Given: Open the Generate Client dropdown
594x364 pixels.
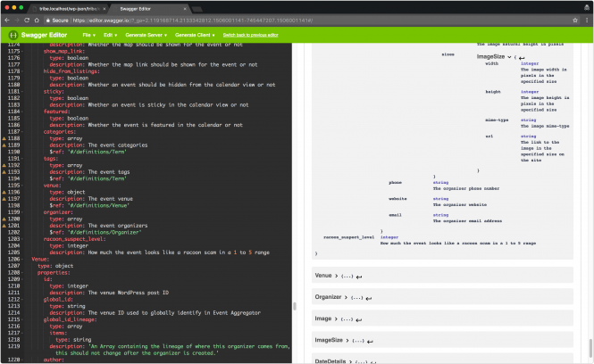Looking at the screenshot, I should pyautogui.click(x=193, y=35).
